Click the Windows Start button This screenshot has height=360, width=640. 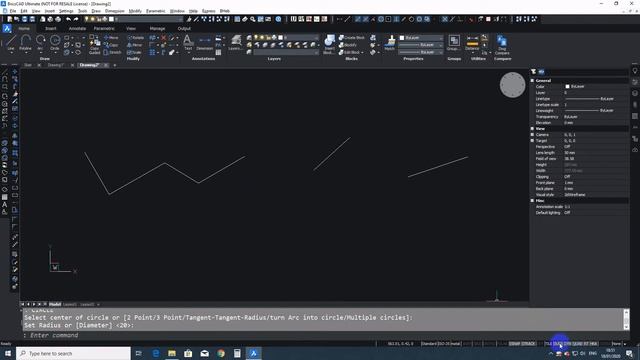click(8, 353)
